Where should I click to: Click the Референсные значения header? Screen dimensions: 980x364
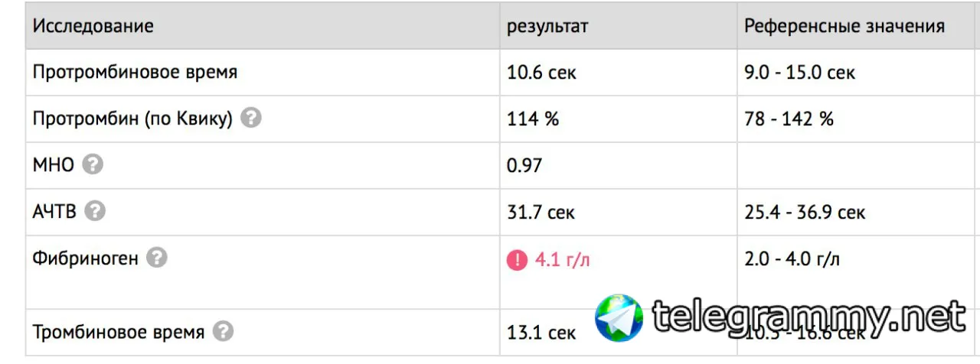coord(844,26)
